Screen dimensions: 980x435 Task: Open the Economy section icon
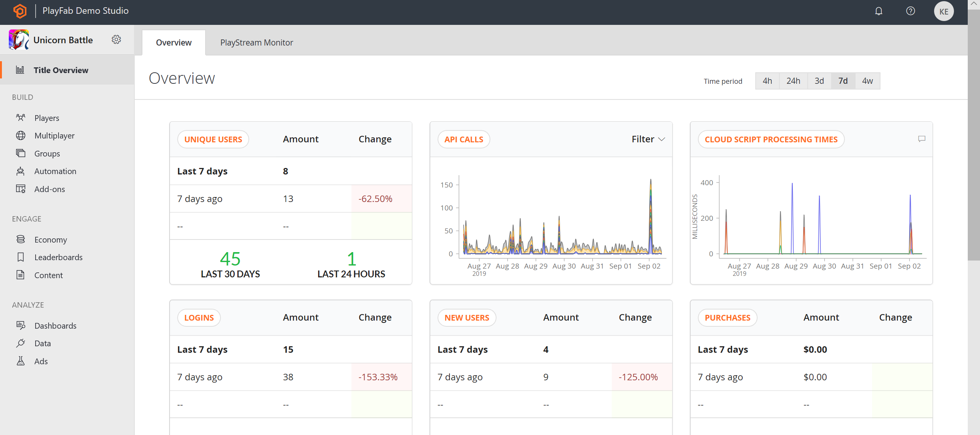tap(20, 239)
